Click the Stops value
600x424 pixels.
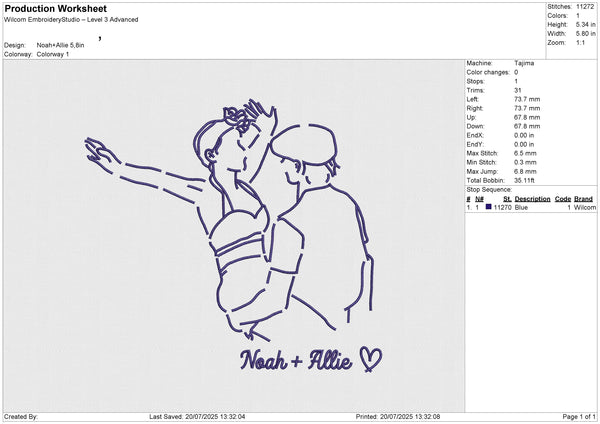point(516,81)
